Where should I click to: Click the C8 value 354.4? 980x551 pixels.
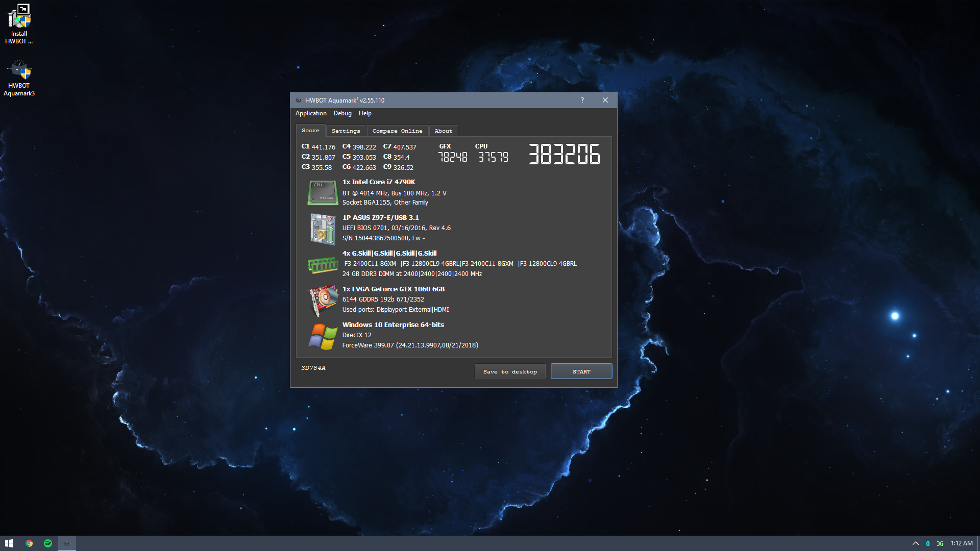point(401,157)
